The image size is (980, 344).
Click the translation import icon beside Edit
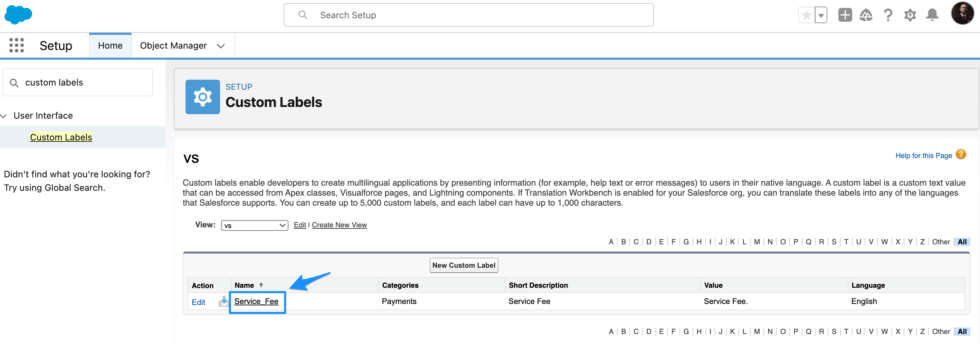click(x=223, y=302)
